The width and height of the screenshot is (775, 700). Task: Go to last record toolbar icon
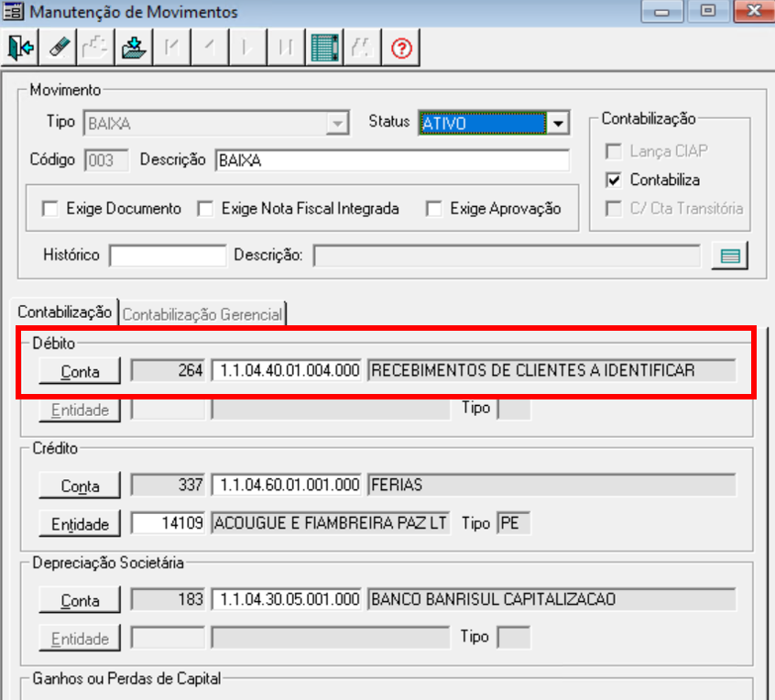[286, 48]
